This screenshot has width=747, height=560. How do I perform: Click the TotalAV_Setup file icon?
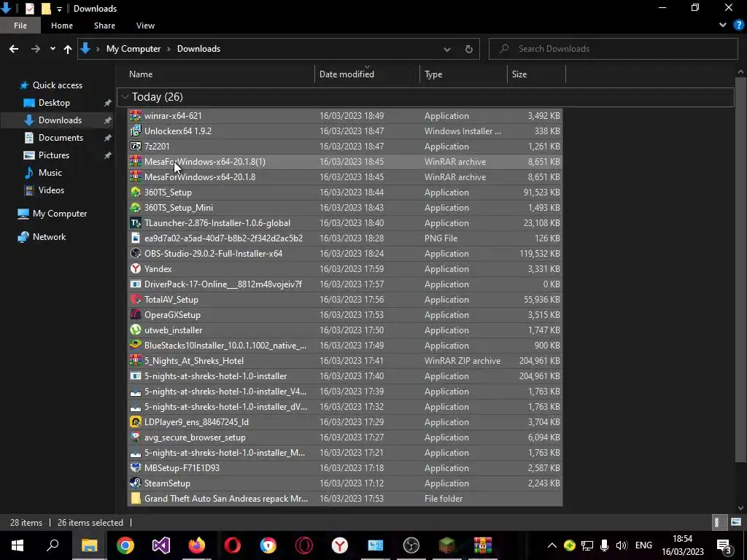click(136, 300)
